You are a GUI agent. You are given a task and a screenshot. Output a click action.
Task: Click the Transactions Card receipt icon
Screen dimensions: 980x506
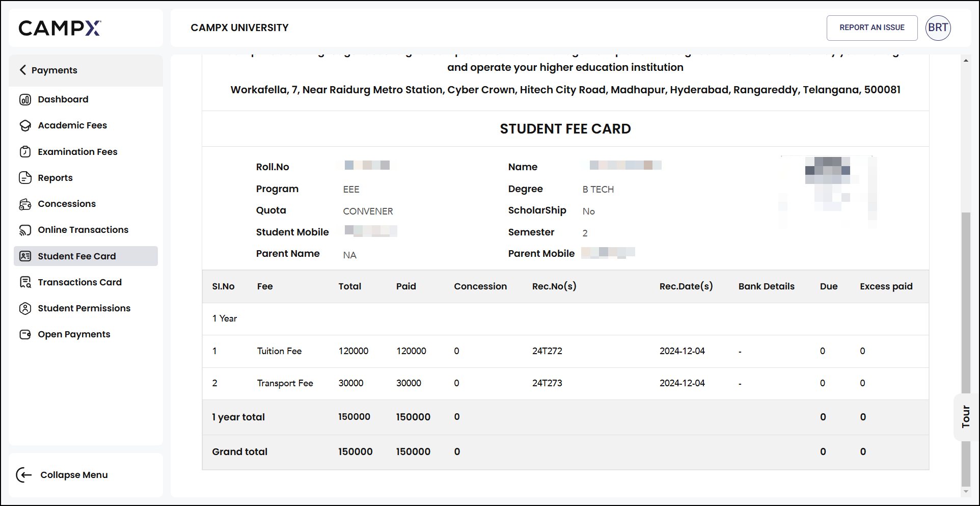25,282
